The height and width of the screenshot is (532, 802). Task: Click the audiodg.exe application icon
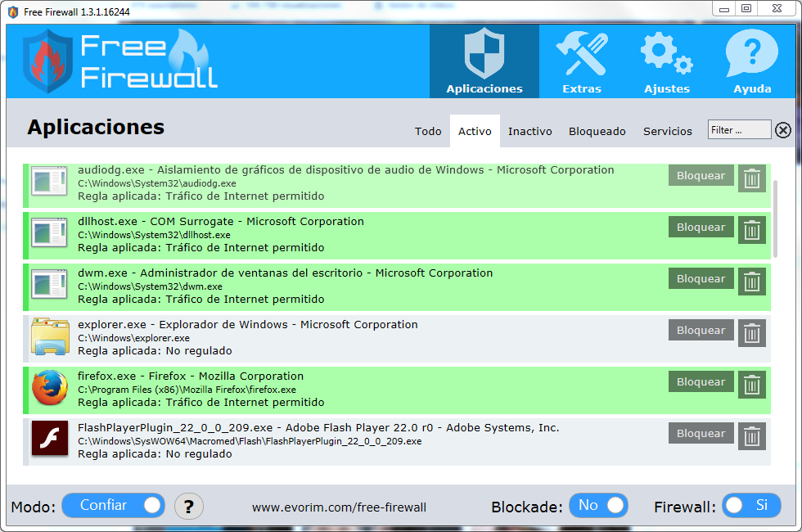(49, 181)
